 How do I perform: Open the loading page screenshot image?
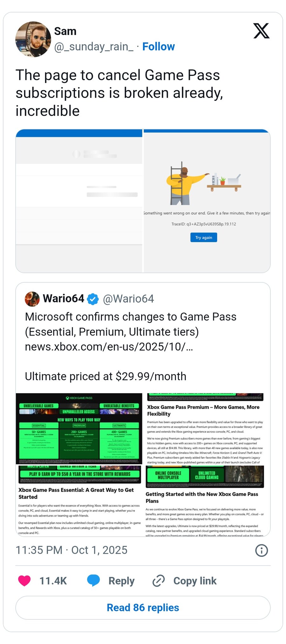click(x=79, y=201)
